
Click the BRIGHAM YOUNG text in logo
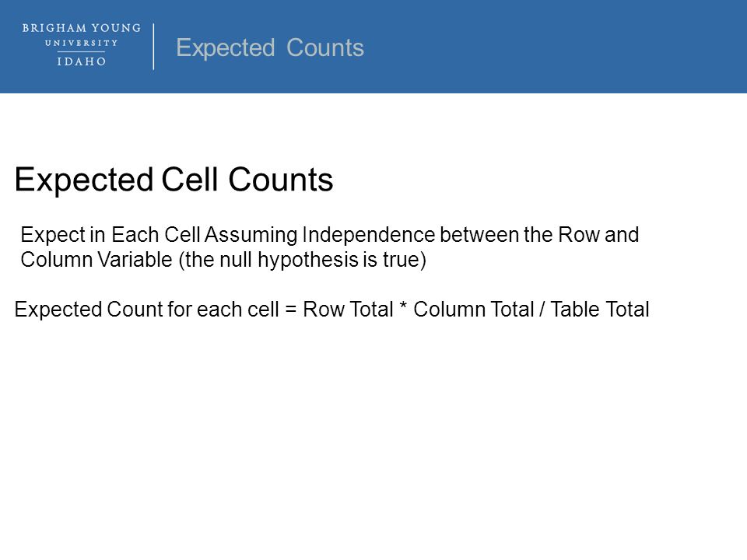(82, 28)
